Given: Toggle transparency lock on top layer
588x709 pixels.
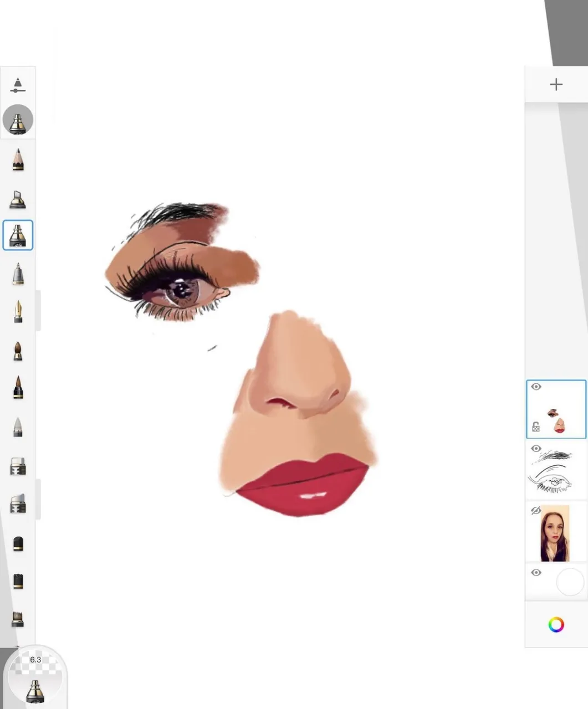Looking at the screenshot, I should (536, 427).
